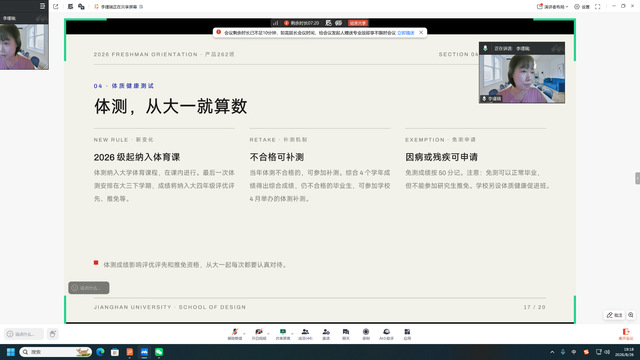Click the linked-windows icon in top bar
This screenshot has width=640, height=360.
pos(81,7)
